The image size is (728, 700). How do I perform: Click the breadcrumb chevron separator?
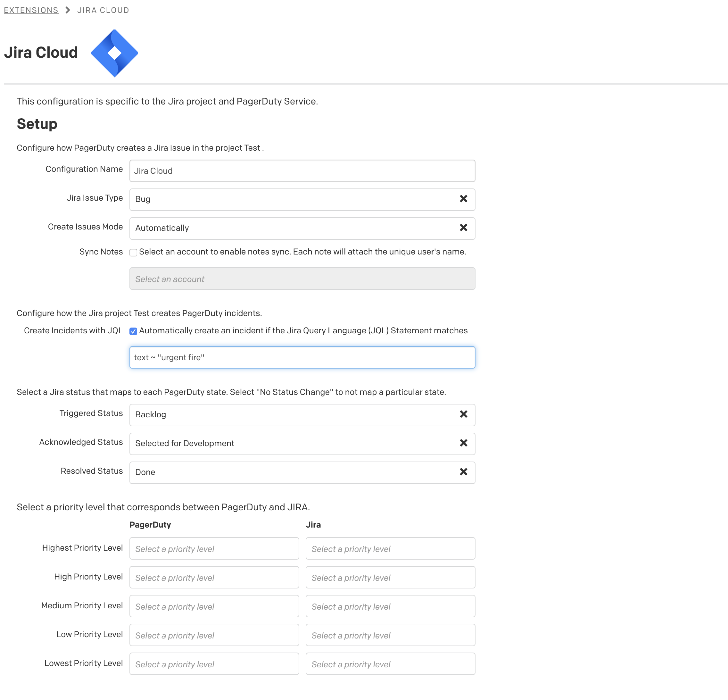(68, 10)
